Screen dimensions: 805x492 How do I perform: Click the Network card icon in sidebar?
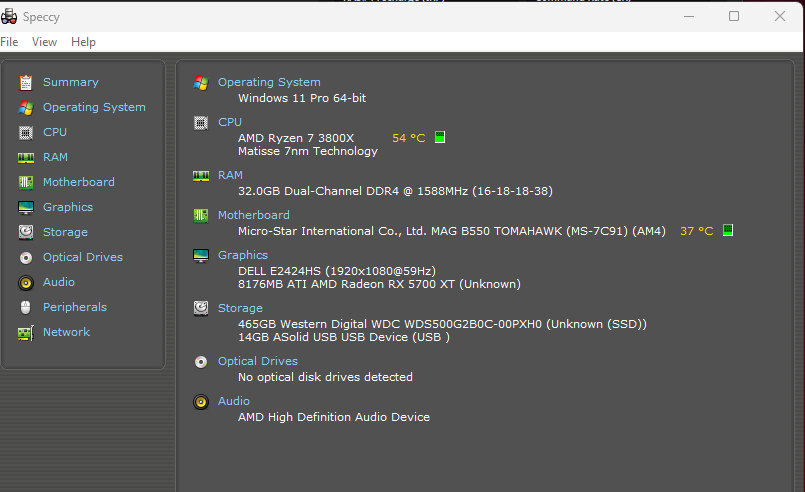(x=26, y=333)
